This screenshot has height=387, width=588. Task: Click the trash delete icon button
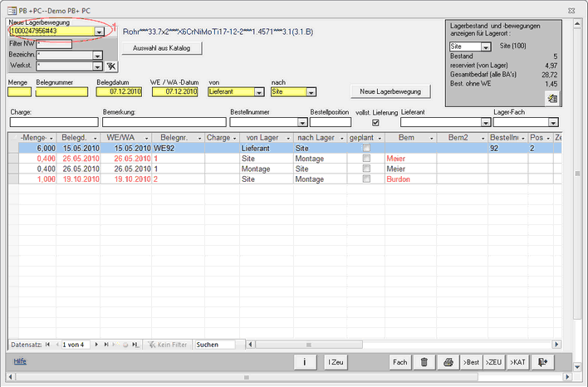coord(424,361)
